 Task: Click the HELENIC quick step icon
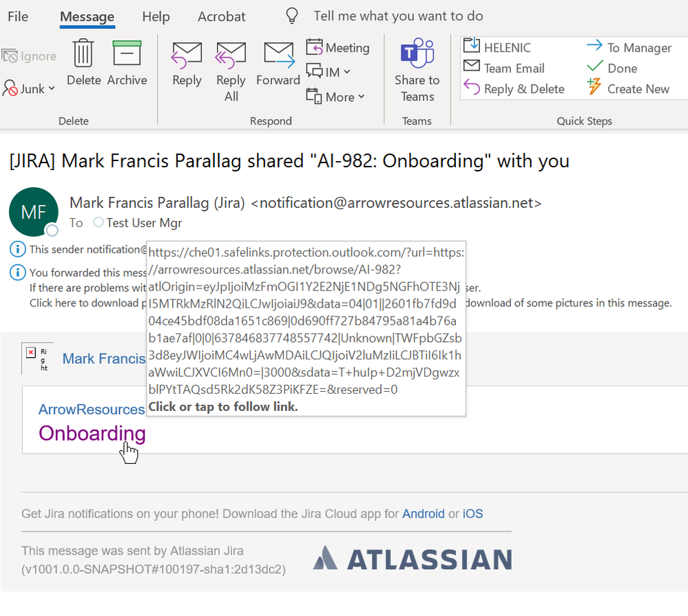(472, 46)
